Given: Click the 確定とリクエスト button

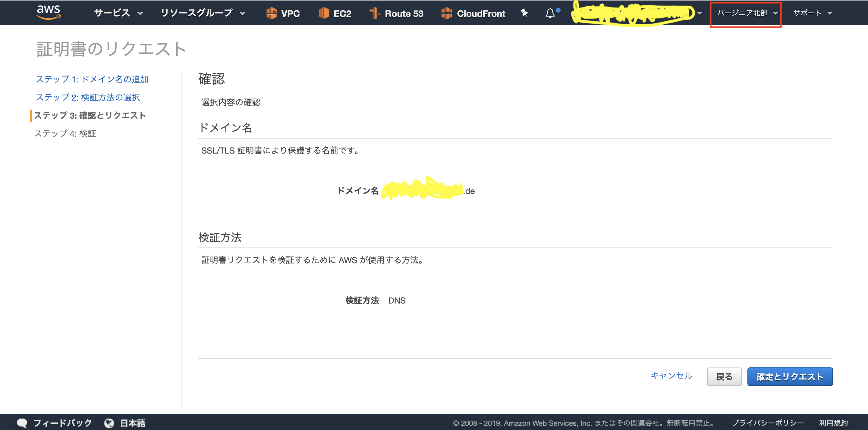Looking at the screenshot, I should pyautogui.click(x=790, y=376).
